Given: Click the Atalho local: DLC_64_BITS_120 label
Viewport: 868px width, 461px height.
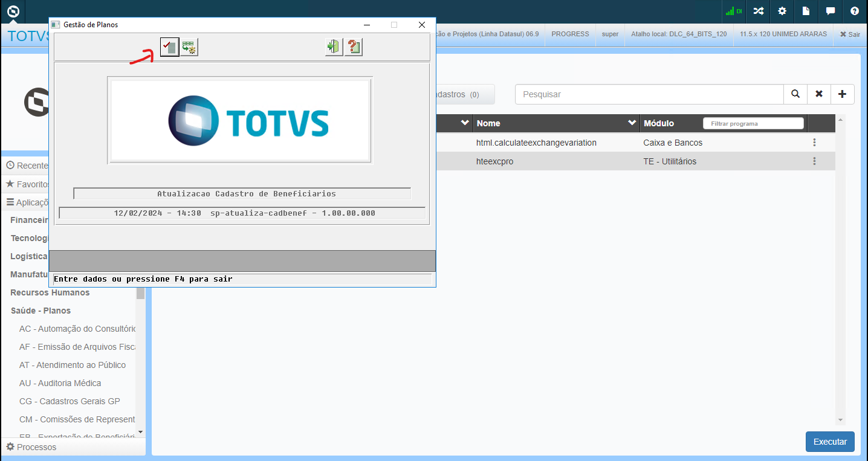Looking at the screenshot, I should [x=679, y=34].
